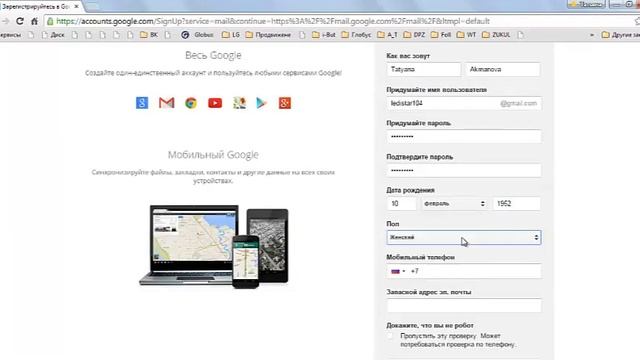Click the birth day field containing 10
Image resolution: width=640 pixels, height=360 pixels.
(x=402, y=203)
